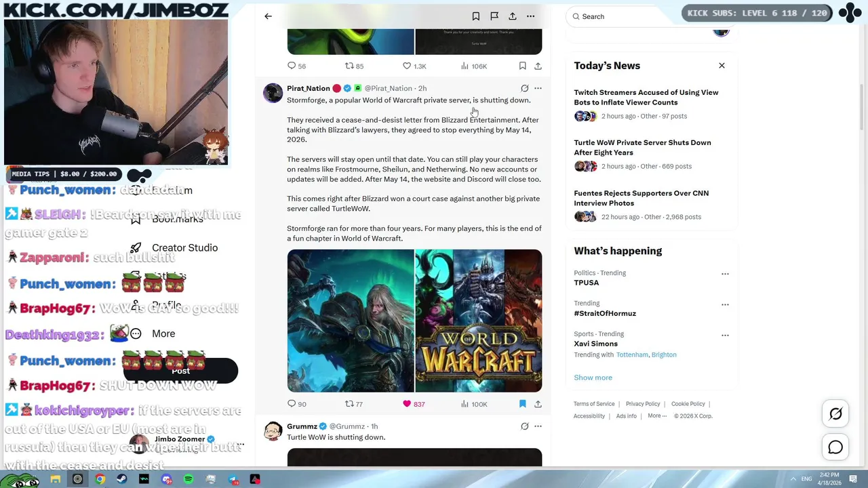Open the Xavi Simons trending topic
The height and width of the screenshot is (488, 868).
595,344
